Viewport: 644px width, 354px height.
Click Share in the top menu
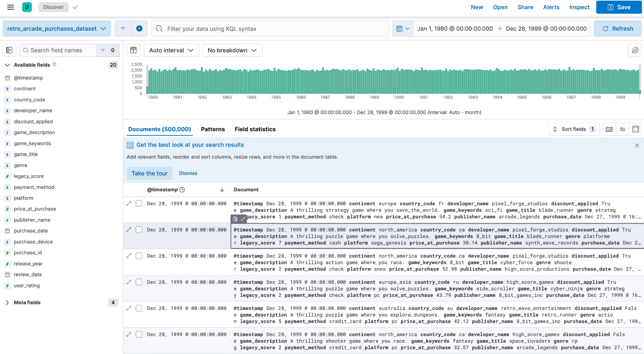pyautogui.click(x=525, y=7)
